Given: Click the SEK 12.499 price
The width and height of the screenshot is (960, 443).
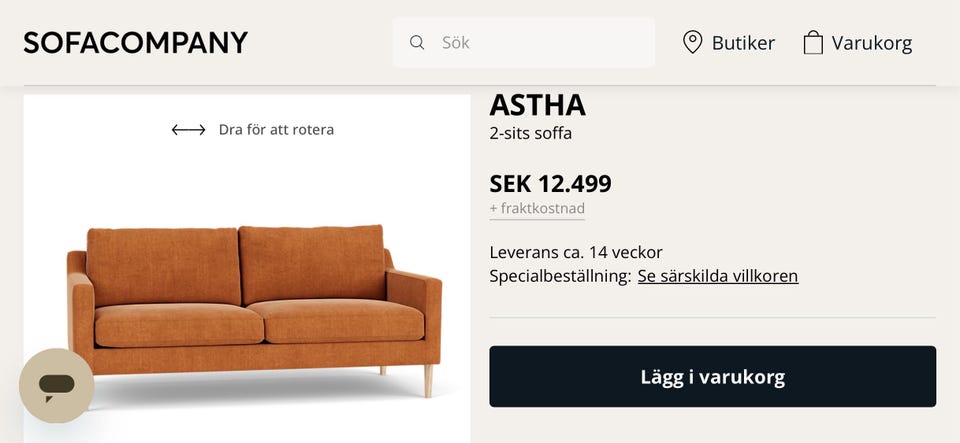Looking at the screenshot, I should 550,184.
